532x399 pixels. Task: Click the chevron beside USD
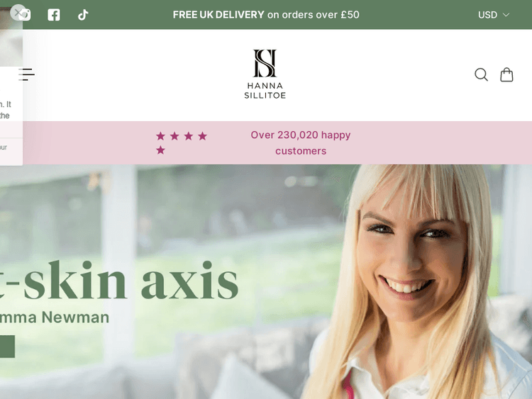506,15
